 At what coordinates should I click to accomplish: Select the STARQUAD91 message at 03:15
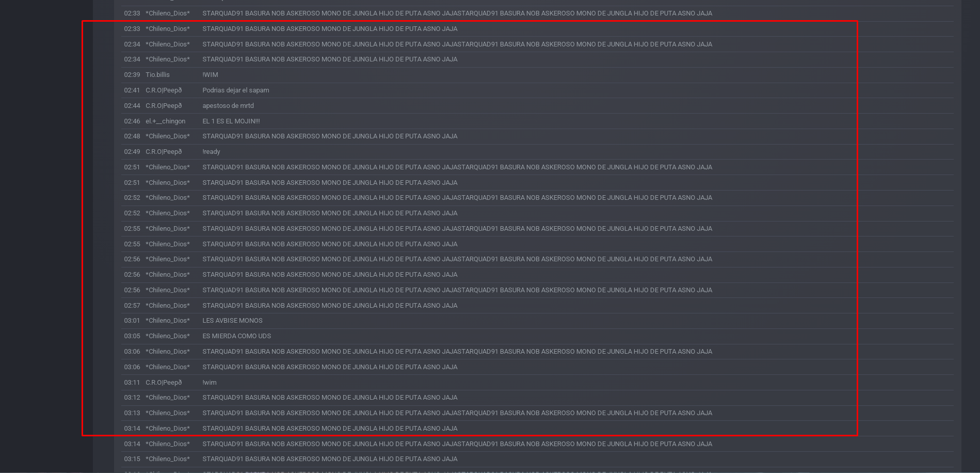pyautogui.click(x=330, y=459)
